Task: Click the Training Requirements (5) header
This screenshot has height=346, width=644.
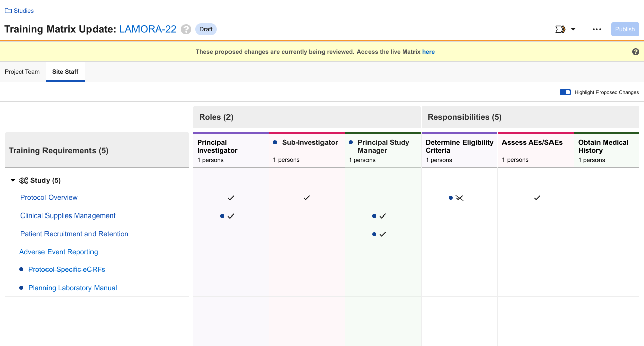Action: (x=97, y=150)
